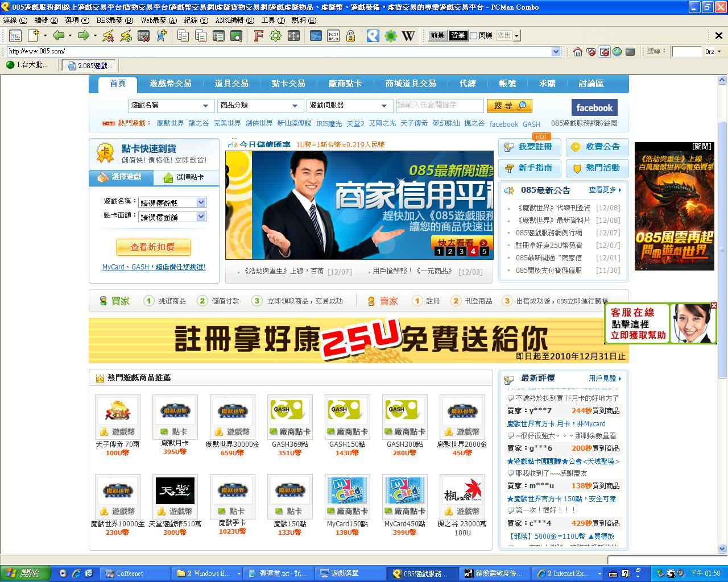Click the copy icon in toolbar
The width and height of the screenshot is (728, 582).
coord(183,36)
